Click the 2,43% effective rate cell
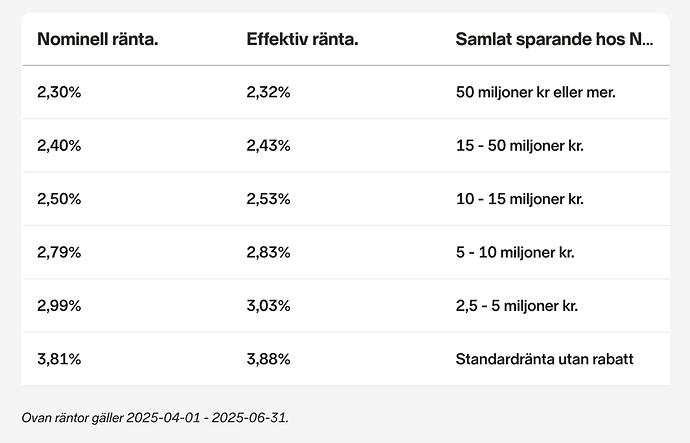This screenshot has height=443, width=690. click(x=268, y=145)
